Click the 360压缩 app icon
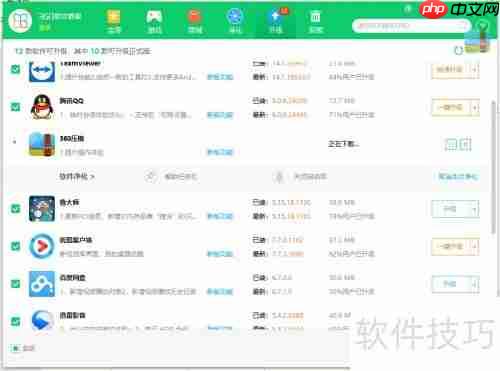500x371 pixels. 42,144
